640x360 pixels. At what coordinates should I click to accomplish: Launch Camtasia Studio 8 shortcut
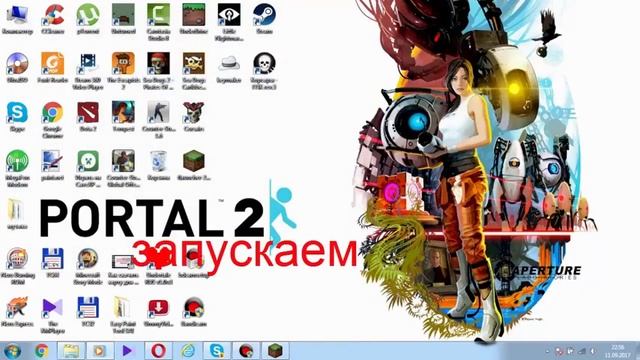pos(158,15)
